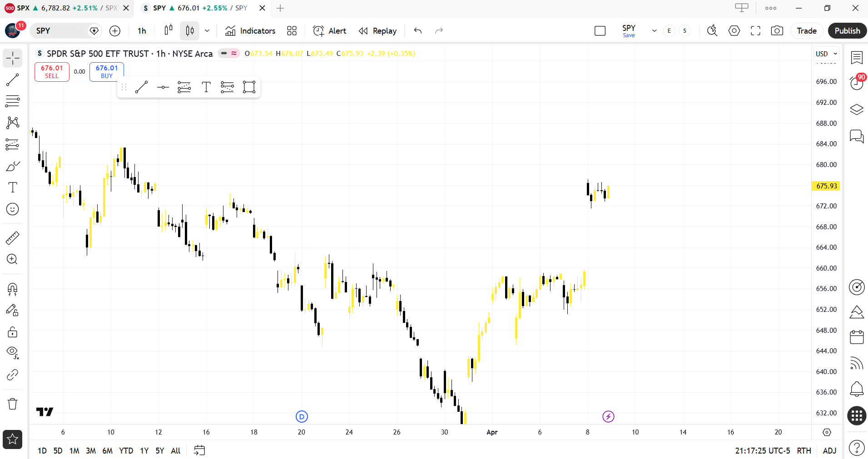
Task: Select the YTD time range
Action: pos(126,451)
